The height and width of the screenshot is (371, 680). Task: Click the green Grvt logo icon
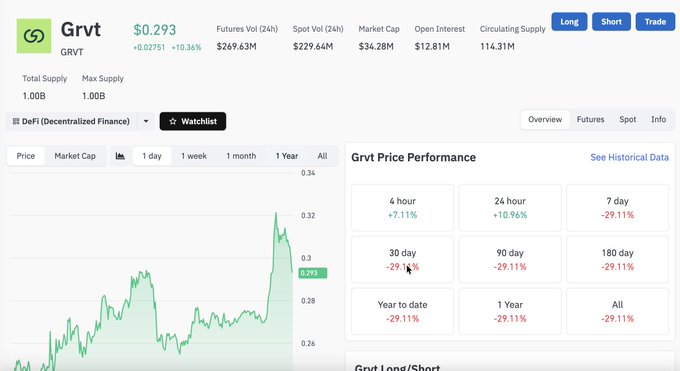(34, 36)
